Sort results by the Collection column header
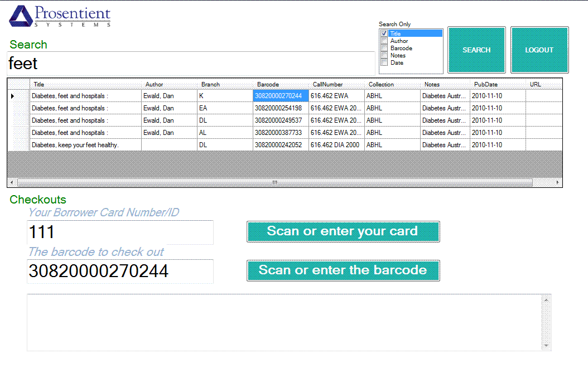Image resolution: width=588 pixels, height=373 pixels. [x=392, y=84]
